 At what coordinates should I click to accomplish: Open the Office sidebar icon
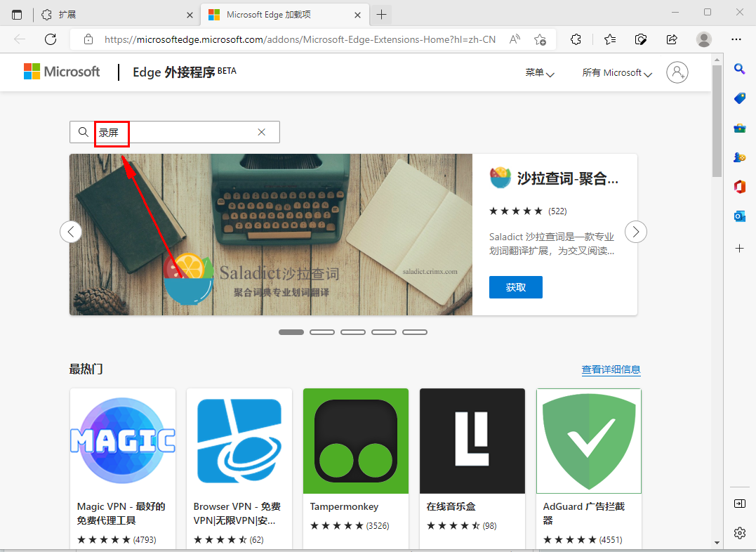pyautogui.click(x=739, y=187)
